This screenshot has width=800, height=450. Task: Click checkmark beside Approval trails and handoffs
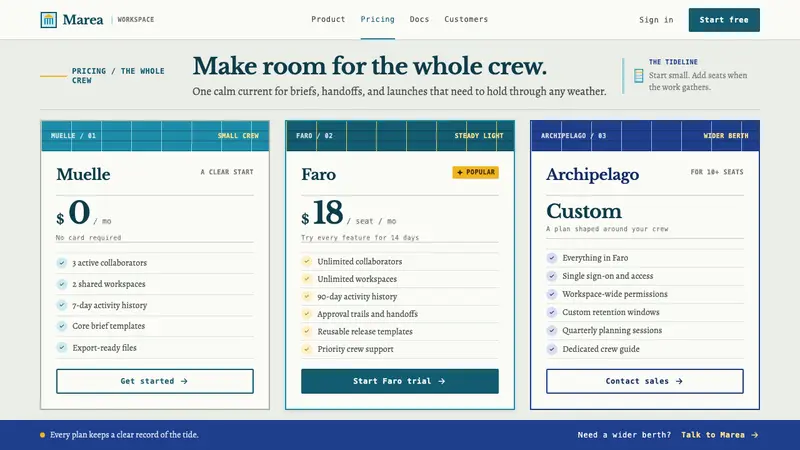(x=307, y=314)
